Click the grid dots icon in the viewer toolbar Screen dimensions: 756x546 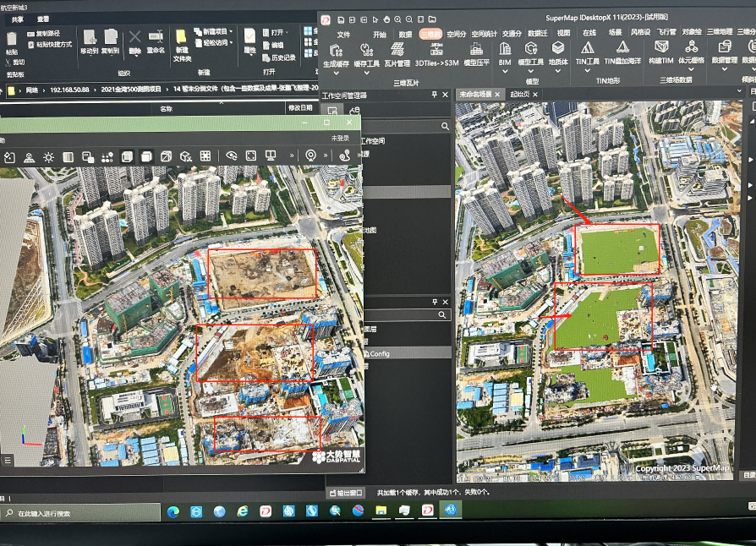coord(205,156)
